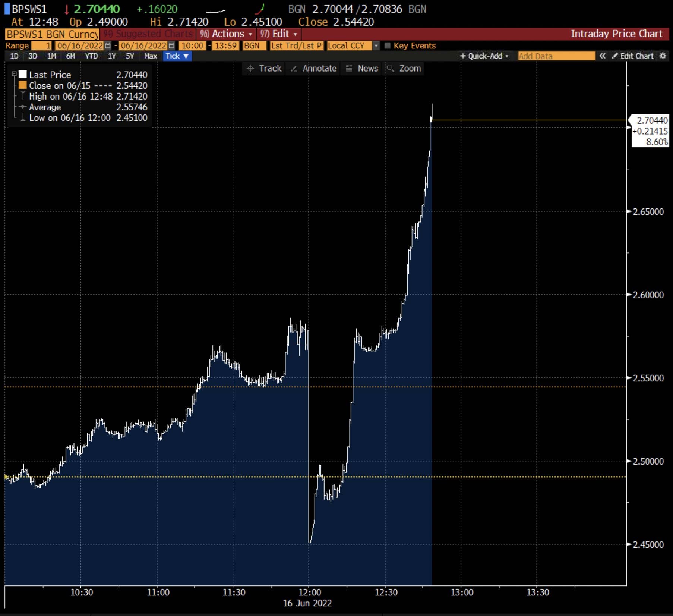Select the Annotate pencil tool

(313, 69)
